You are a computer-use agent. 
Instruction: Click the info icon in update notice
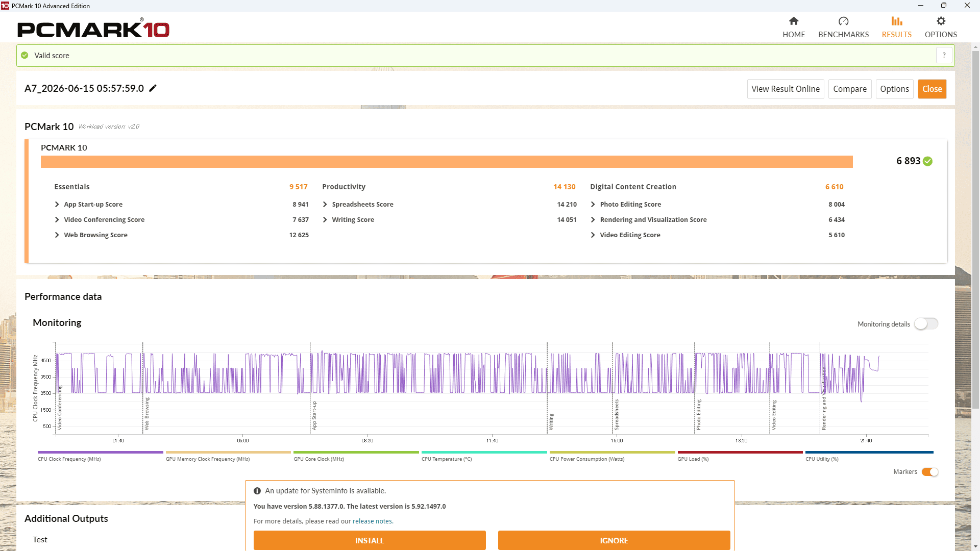pyautogui.click(x=257, y=491)
